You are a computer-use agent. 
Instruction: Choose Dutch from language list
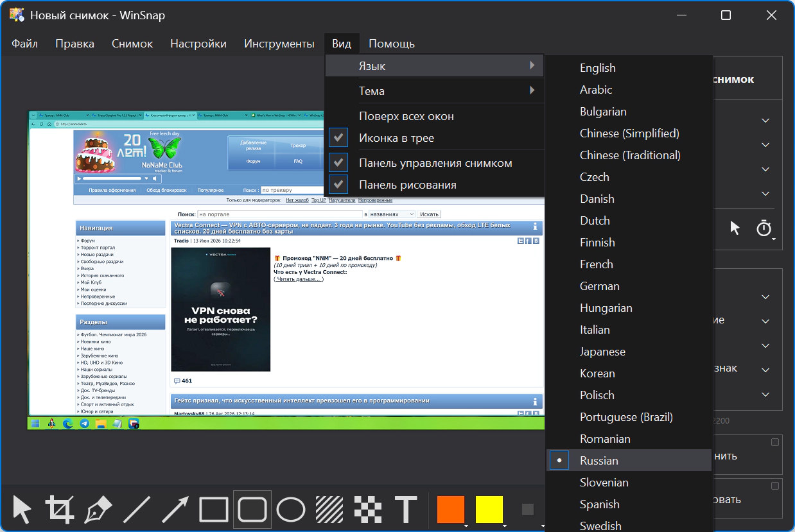pyautogui.click(x=629, y=221)
